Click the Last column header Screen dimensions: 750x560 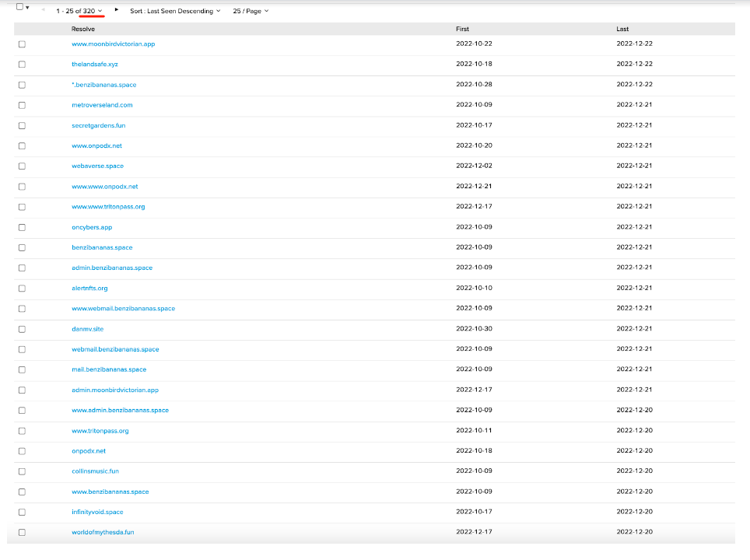pyautogui.click(x=622, y=29)
